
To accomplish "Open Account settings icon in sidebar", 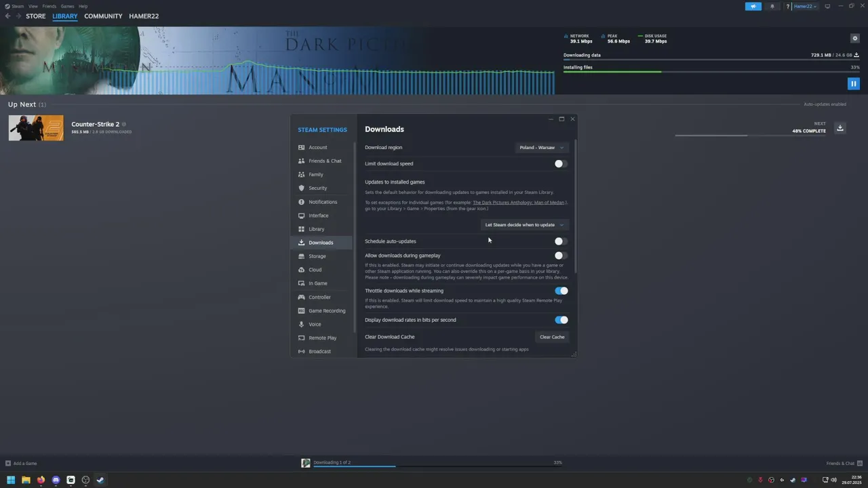I will 302,147.
